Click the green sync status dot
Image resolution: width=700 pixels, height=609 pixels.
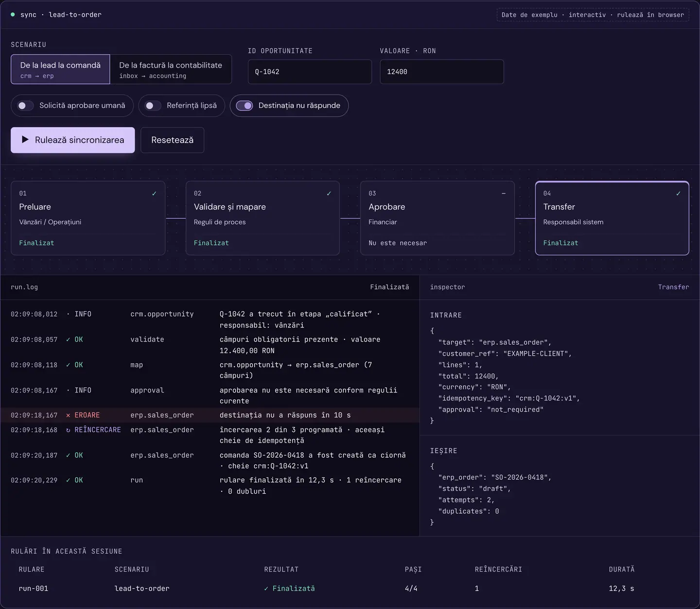pos(13,15)
